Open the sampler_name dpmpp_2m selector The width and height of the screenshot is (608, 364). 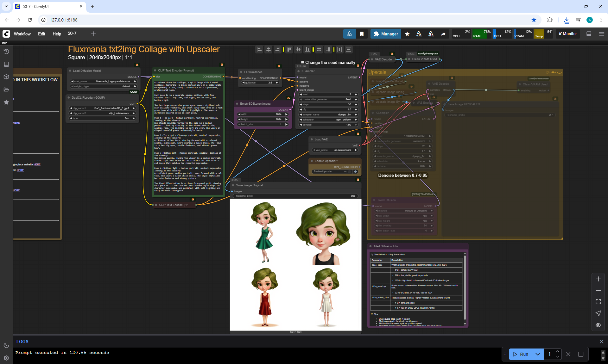[x=328, y=114]
